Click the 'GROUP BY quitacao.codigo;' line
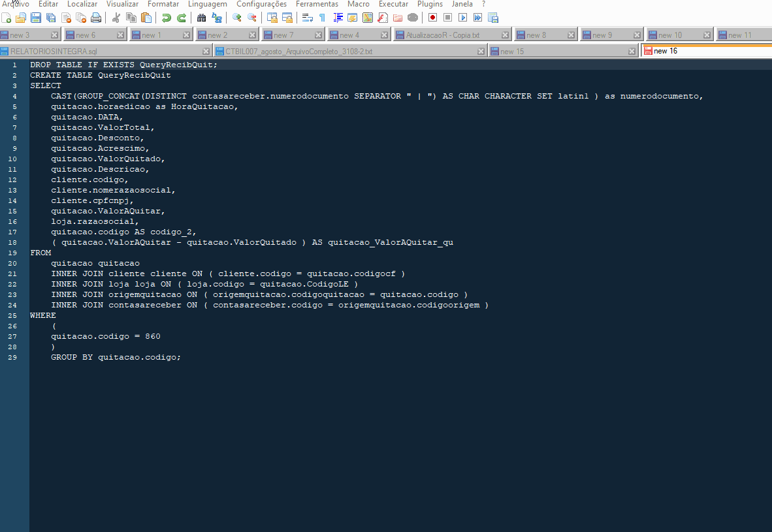Image resolution: width=772 pixels, height=532 pixels. click(116, 357)
